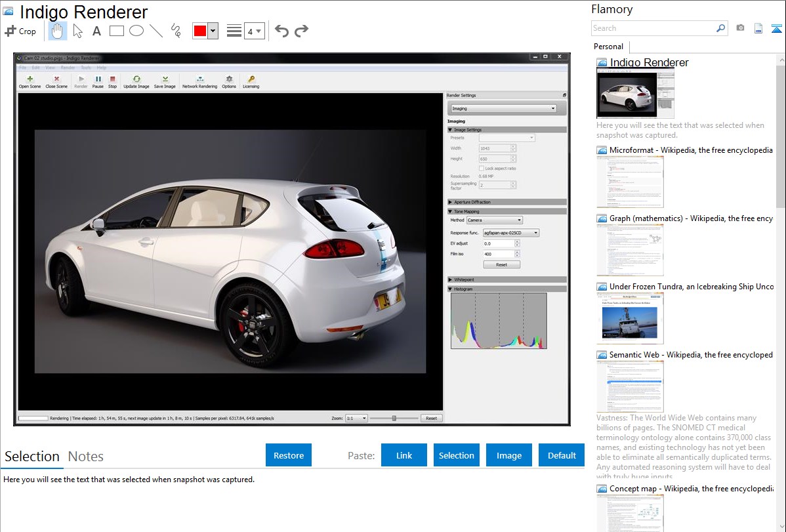This screenshot has width=786, height=532.
Task: Click the document page icon in Flamory header
Action: point(758,28)
